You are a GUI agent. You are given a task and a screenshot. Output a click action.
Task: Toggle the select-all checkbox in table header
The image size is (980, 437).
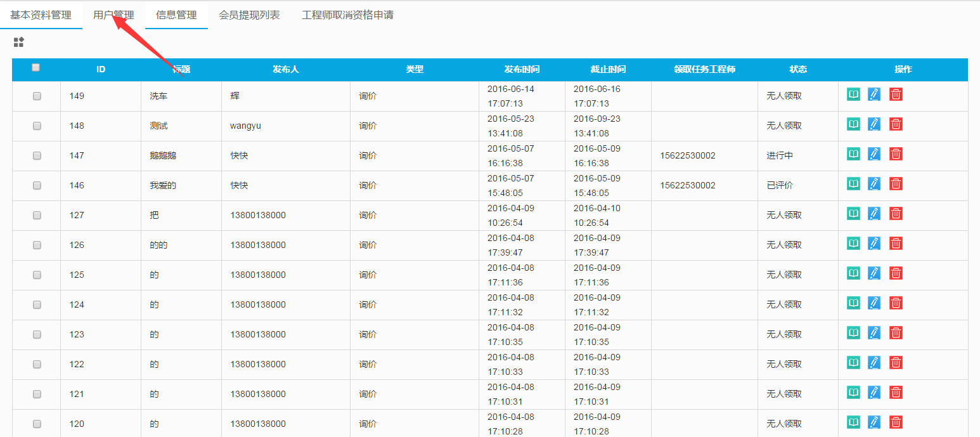point(36,68)
